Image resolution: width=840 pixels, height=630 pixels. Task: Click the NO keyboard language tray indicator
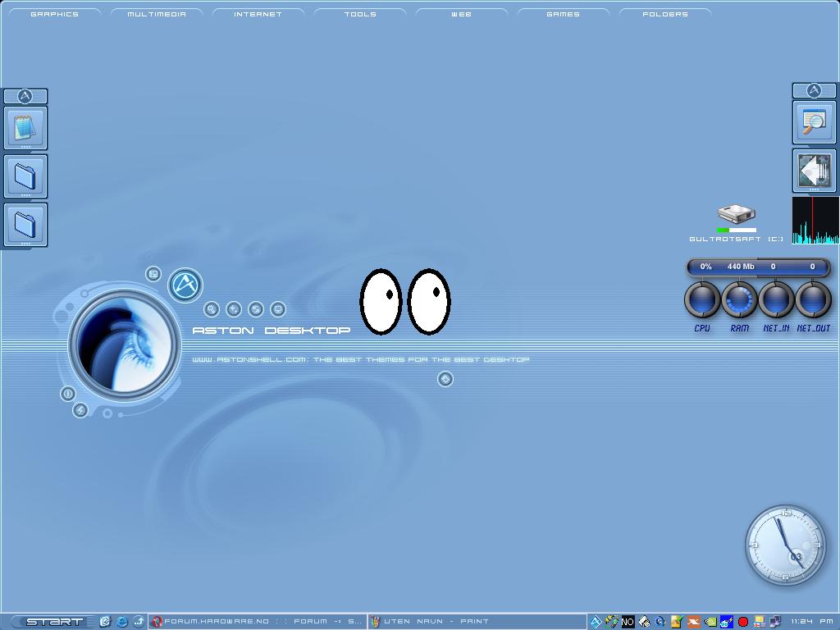[x=628, y=622]
